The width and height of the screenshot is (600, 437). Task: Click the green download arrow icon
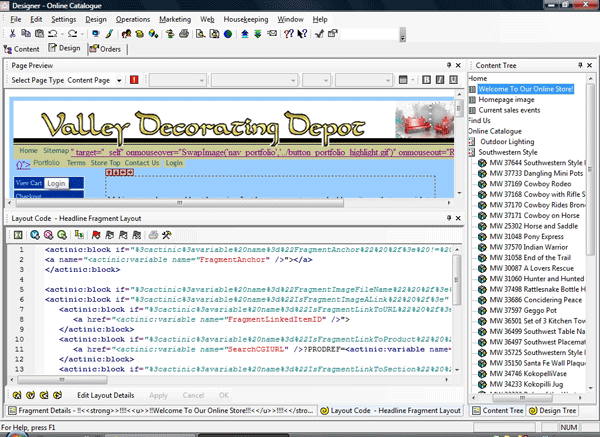pyautogui.click(x=259, y=33)
